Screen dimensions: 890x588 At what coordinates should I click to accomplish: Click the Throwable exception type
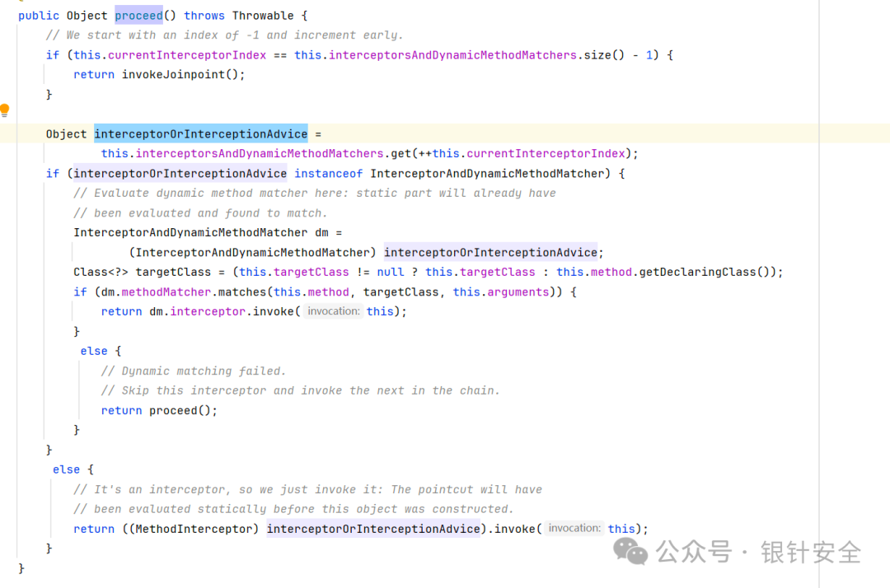pyautogui.click(x=263, y=16)
